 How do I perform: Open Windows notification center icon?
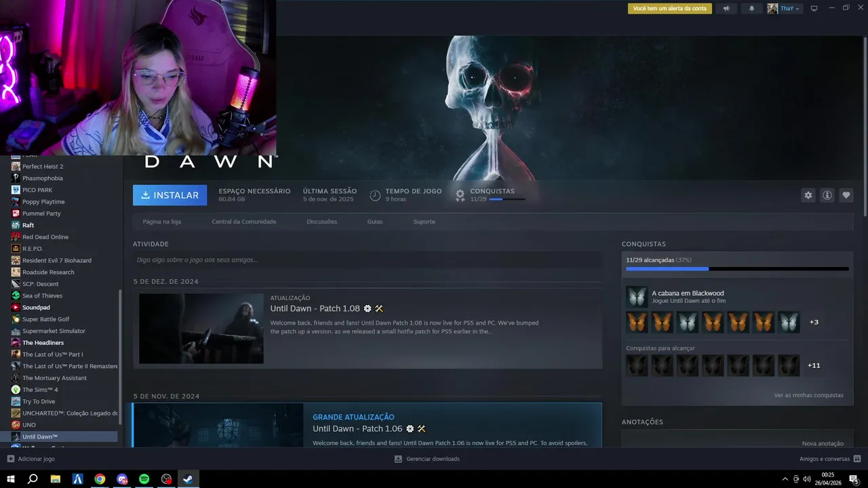854,479
